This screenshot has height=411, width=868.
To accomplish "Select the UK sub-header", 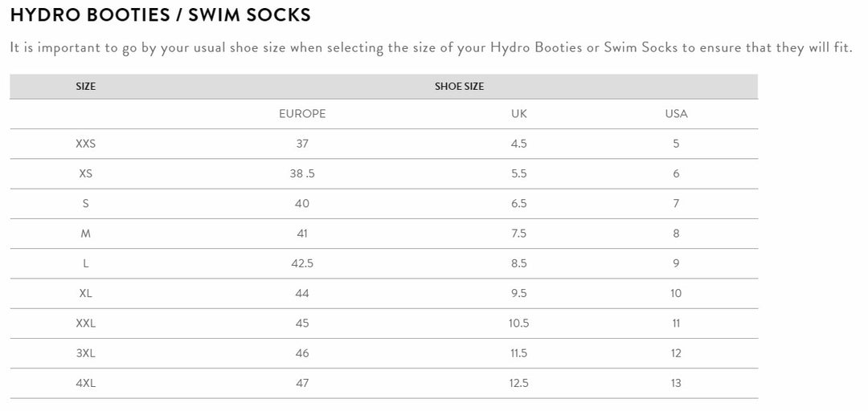I will point(519,114).
